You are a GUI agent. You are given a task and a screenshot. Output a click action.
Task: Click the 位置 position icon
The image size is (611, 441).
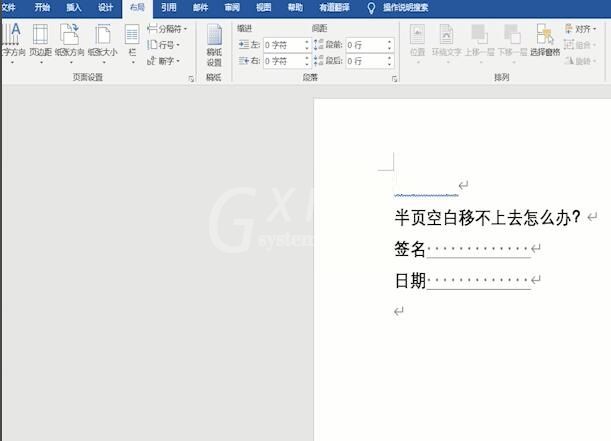click(417, 43)
